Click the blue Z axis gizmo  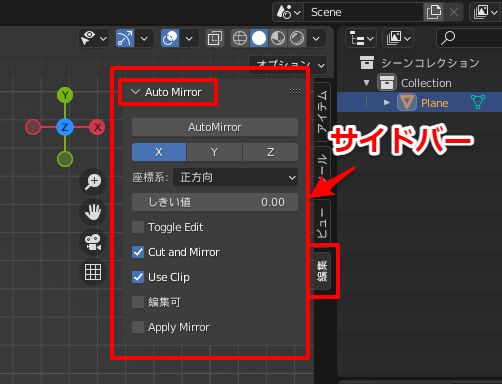click(65, 127)
